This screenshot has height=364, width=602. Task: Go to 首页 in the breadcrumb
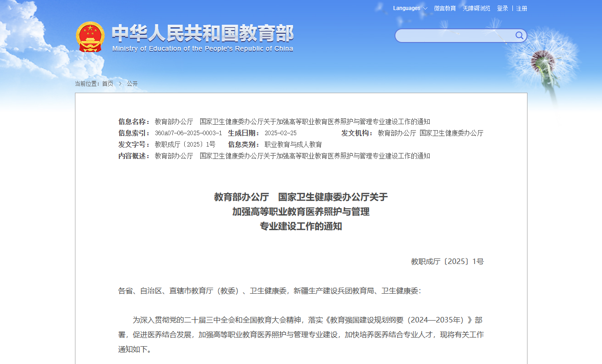(107, 84)
